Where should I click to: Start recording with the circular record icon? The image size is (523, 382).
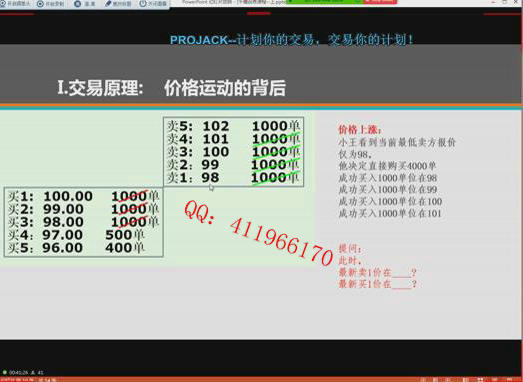point(40,4)
